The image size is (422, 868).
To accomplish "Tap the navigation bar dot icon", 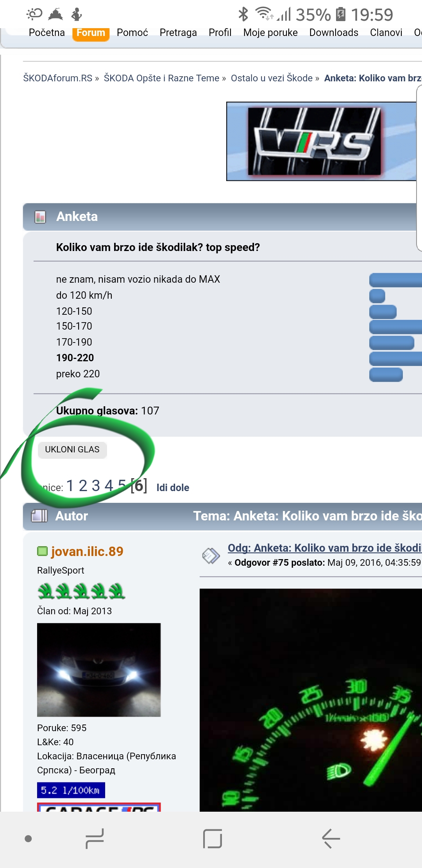I will 28,839.
